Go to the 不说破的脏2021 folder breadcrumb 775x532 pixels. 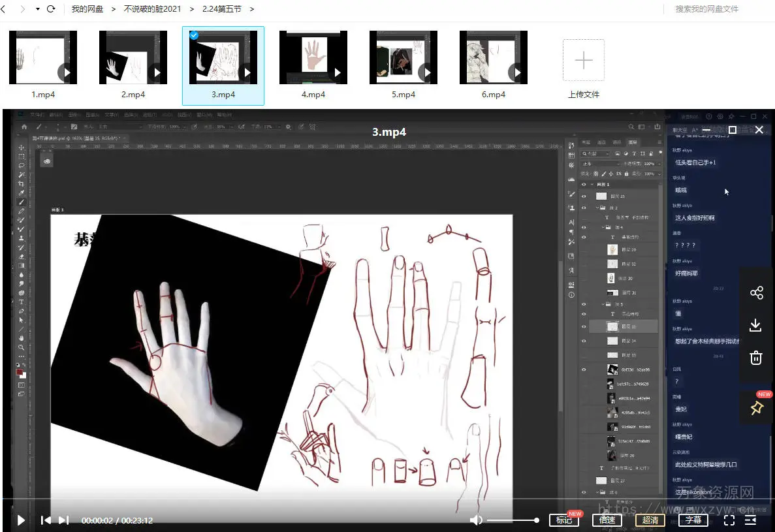[x=152, y=9]
